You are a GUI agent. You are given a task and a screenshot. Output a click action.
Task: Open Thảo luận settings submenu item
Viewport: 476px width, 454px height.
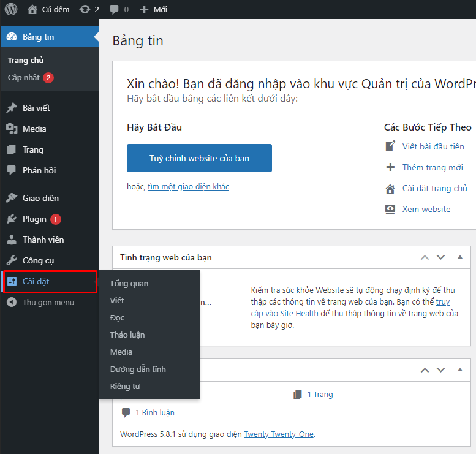[127, 335]
